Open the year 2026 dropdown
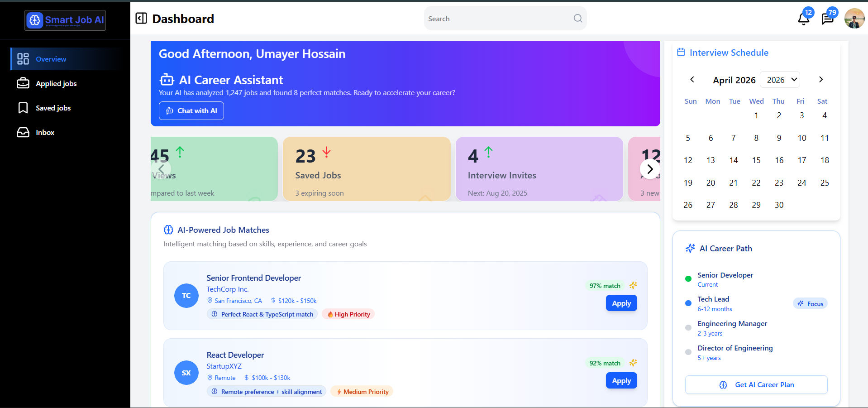Viewport: 868px width, 408px height. click(780, 80)
